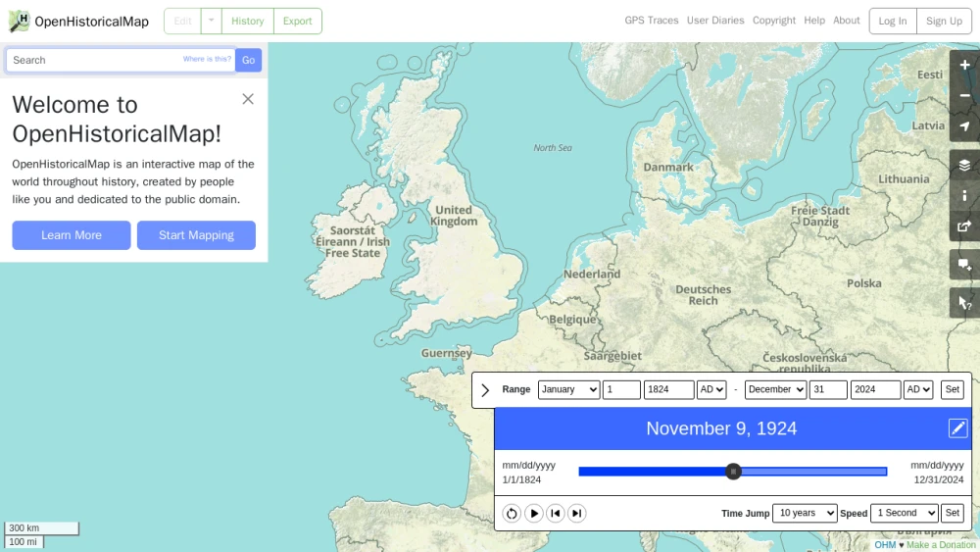Click the 'Where is this?' link

click(207, 59)
